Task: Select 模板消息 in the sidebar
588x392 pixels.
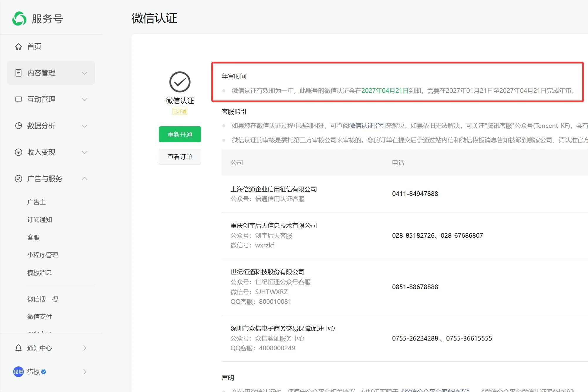Action: [40, 273]
